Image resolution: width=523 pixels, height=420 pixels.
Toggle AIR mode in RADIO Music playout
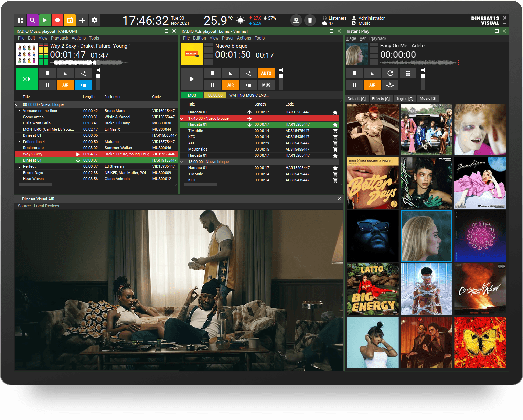pyautogui.click(x=65, y=85)
